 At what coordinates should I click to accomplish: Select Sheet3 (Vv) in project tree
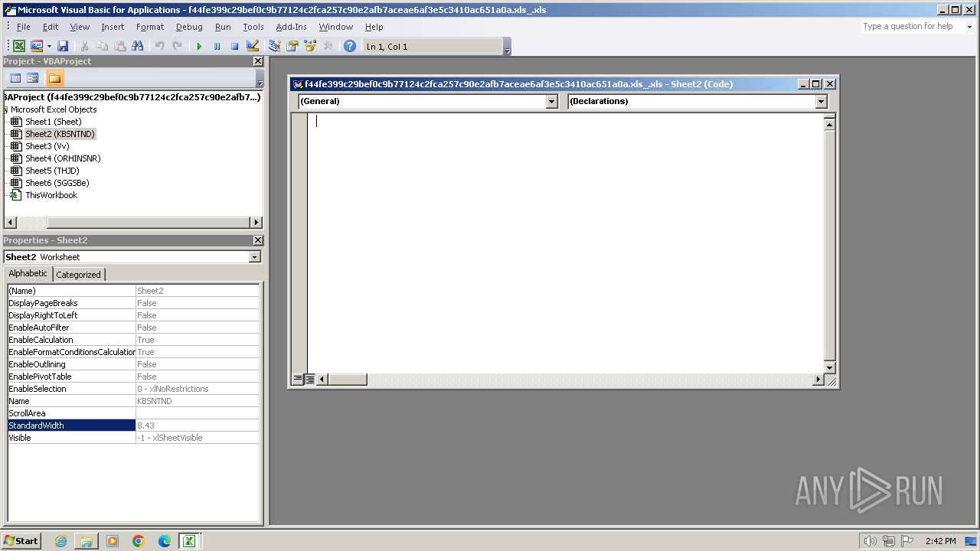pos(47,146)
